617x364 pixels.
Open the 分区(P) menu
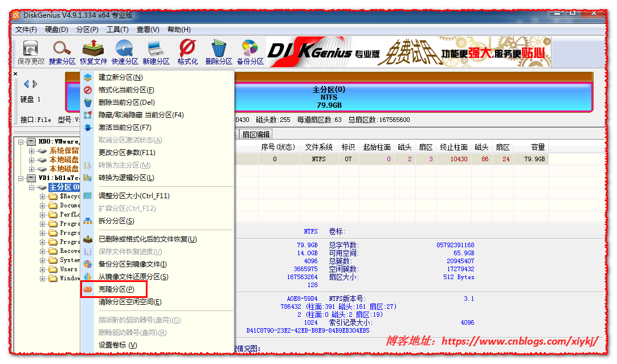(x=87, y=30)
